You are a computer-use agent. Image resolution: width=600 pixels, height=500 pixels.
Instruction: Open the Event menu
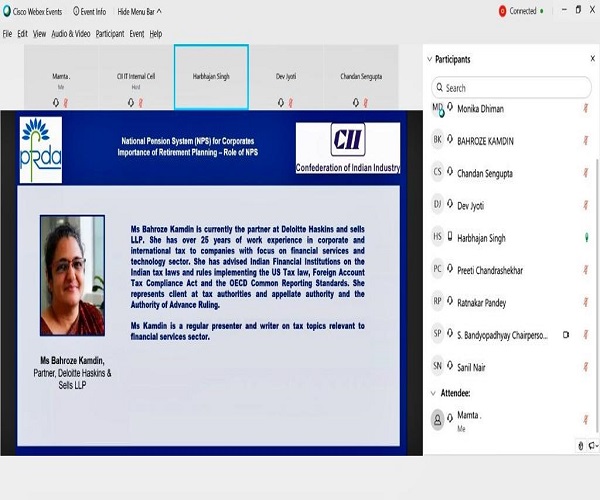tap(137, 34)
